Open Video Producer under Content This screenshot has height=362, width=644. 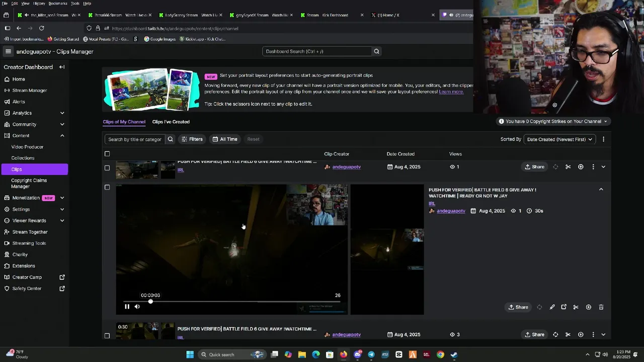[27, 147]
